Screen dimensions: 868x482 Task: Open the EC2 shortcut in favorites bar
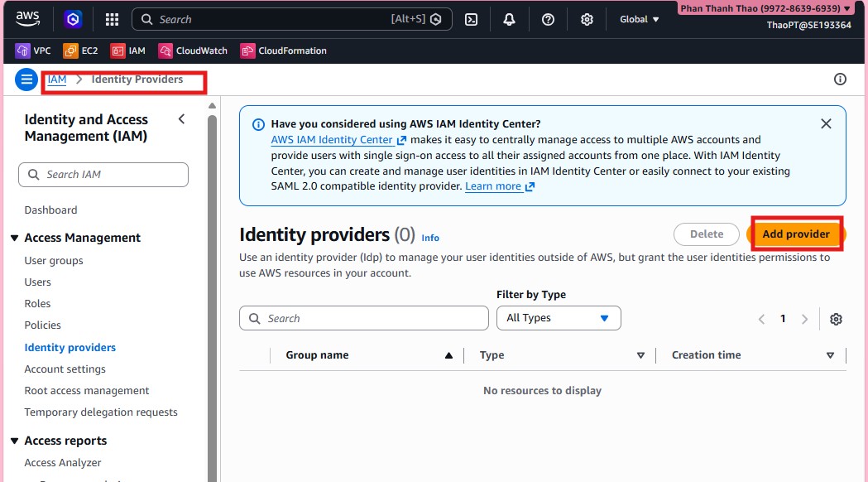[x=80, y=51]
